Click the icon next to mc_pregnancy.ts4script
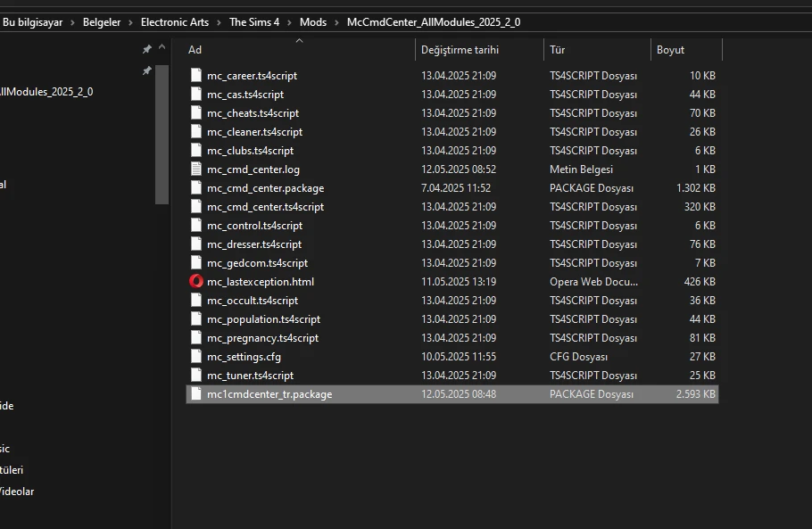The height and width of the screenshot is (529, 812). (x=195, y=337)
